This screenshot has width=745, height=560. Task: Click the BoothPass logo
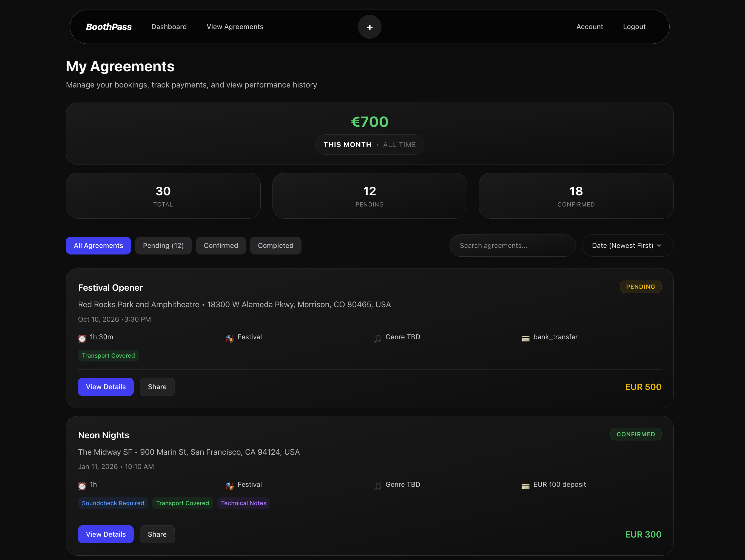tap(109, 27)
